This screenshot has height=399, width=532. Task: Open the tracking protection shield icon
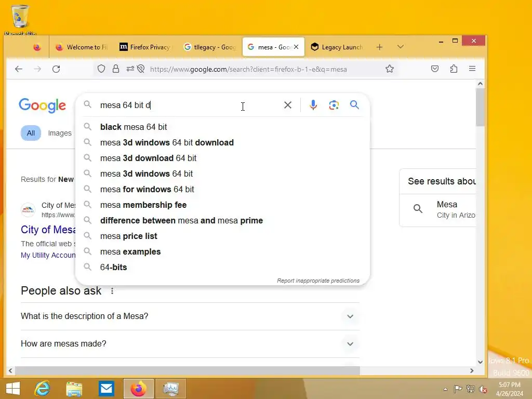click(101, 69)
